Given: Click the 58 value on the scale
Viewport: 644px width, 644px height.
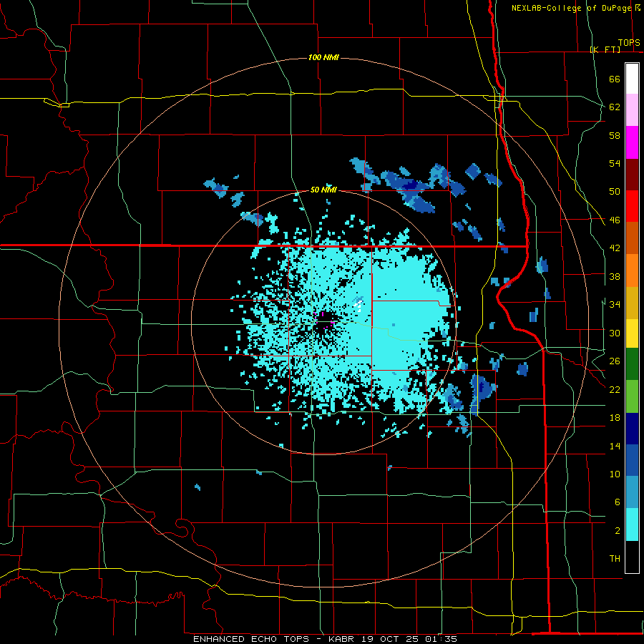Looking at the screenshot, I should pyautogui.click(x=615, y=135).
